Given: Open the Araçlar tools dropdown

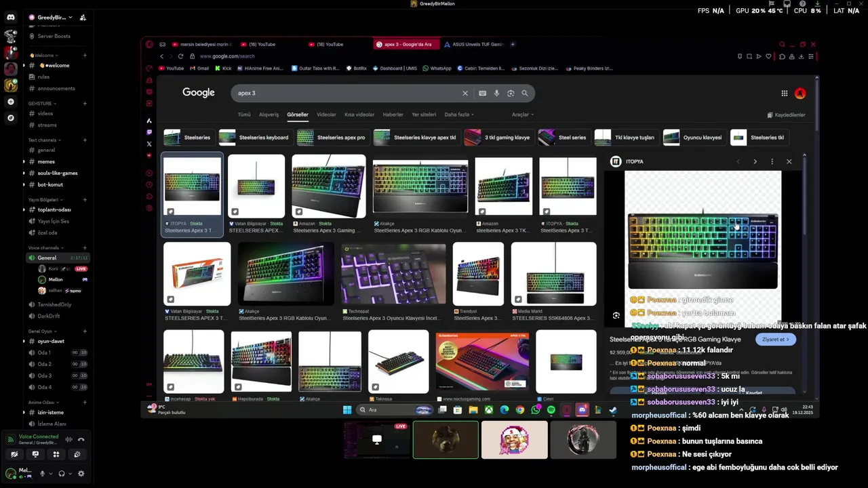Looking at the screenshot, I should pos(522,115).
